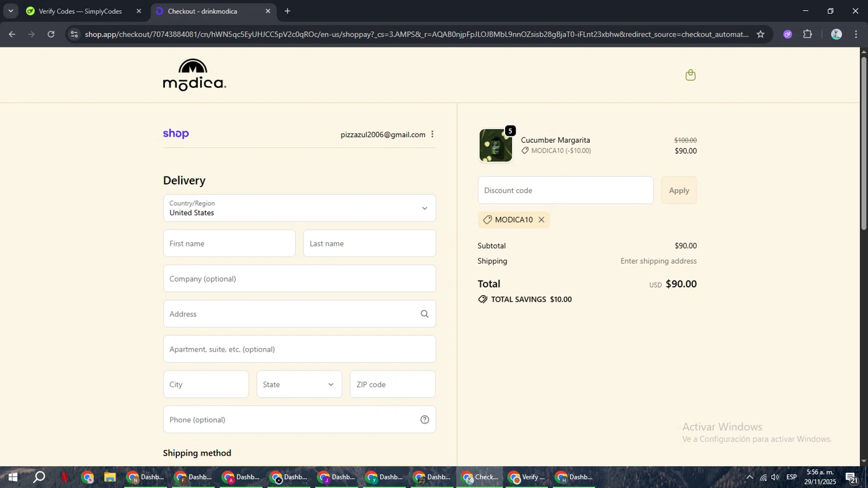Open Chrome taskbar icon next to File Explorer
This screenshot has width=868, height=488.
pyautogui.click(x=87, y=478)
